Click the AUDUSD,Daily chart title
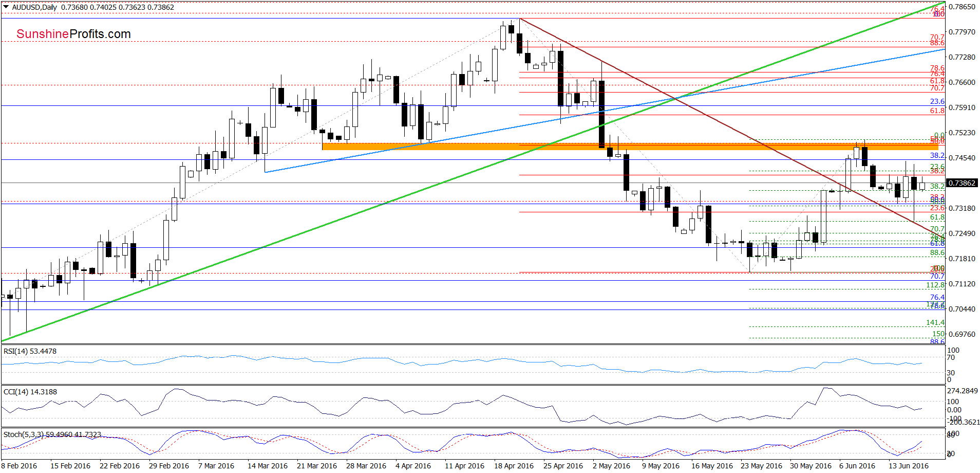This screenshot has height=473, width=980. coord(34,7)
